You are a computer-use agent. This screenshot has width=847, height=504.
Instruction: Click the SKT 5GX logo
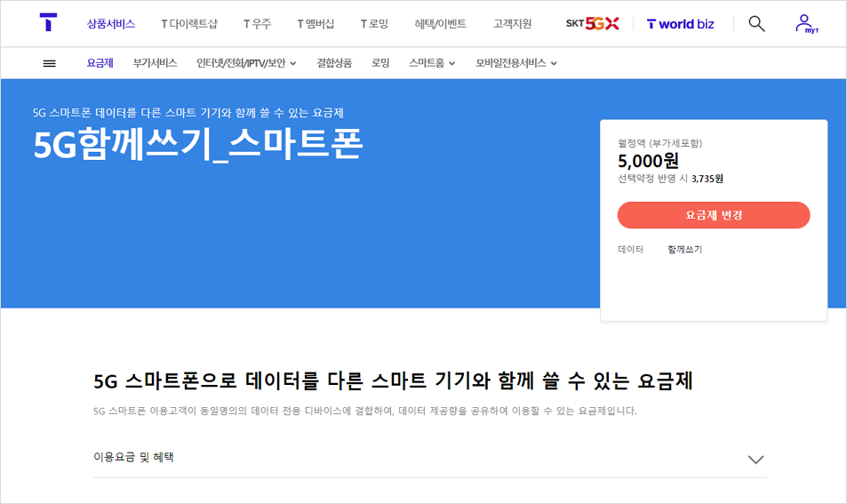(592, 24)
